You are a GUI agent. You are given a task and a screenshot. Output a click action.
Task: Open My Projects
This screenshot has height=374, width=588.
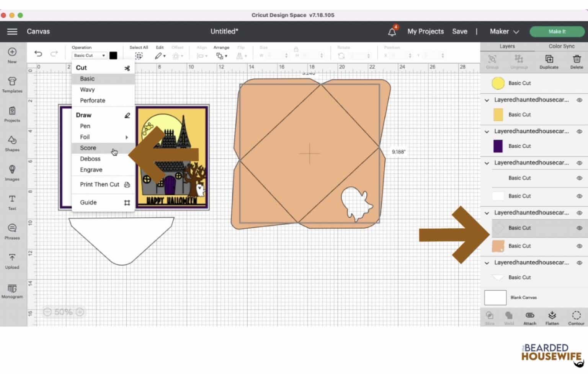425,31
